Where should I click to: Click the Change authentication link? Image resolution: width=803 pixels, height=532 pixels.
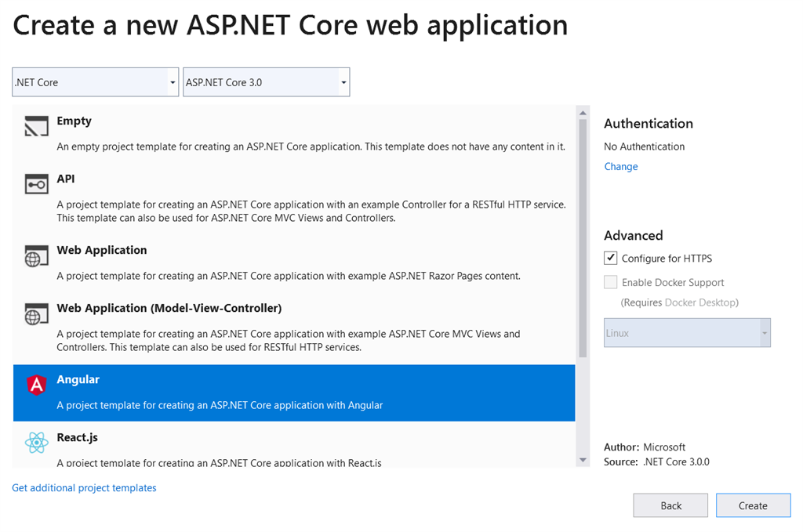tap(621, 166)
